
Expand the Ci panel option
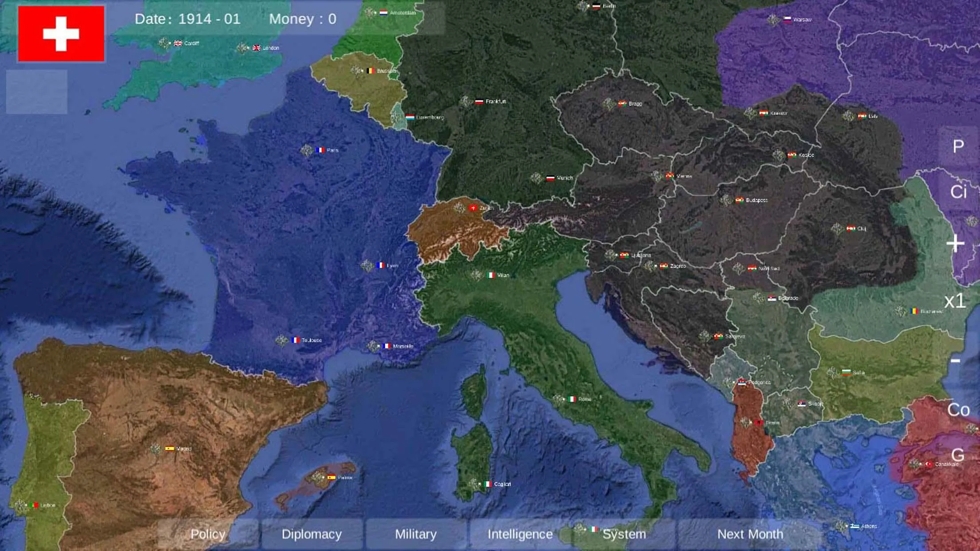[963, 192]
